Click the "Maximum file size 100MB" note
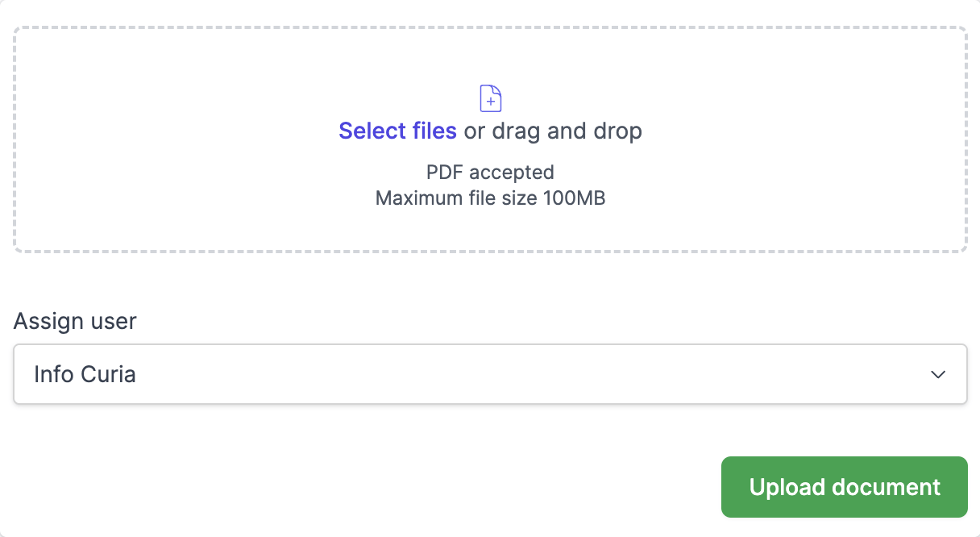The image size is (980, 537). (490, 198)
